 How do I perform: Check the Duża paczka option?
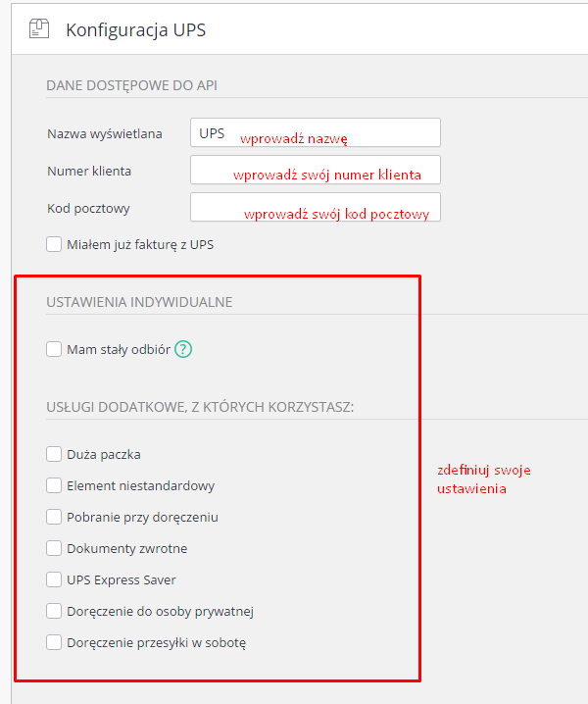[x=54, y=454]
